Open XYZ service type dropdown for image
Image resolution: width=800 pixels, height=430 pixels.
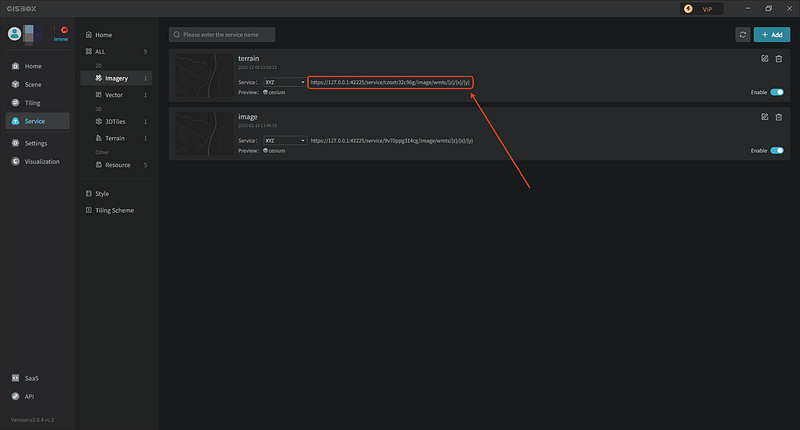click(285, 140)
